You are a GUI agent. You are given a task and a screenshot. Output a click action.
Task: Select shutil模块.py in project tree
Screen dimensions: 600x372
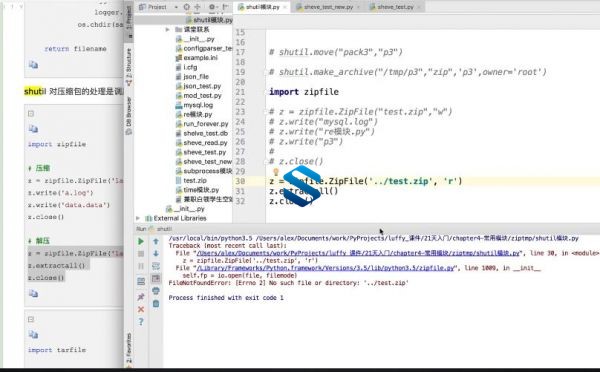click(x=209, y=20)
